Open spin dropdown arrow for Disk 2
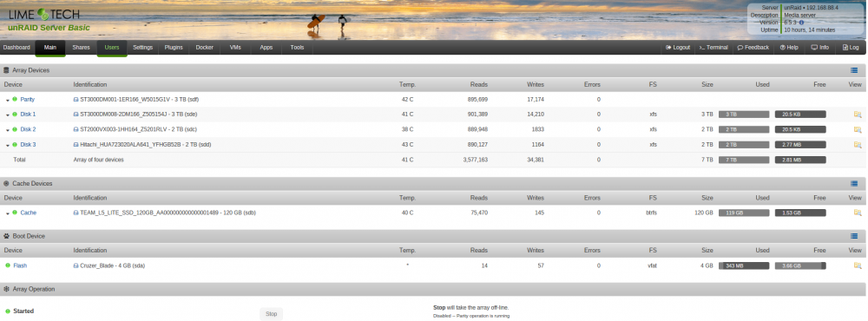This screenshot has width=868, height=321. tap(8, 130)
